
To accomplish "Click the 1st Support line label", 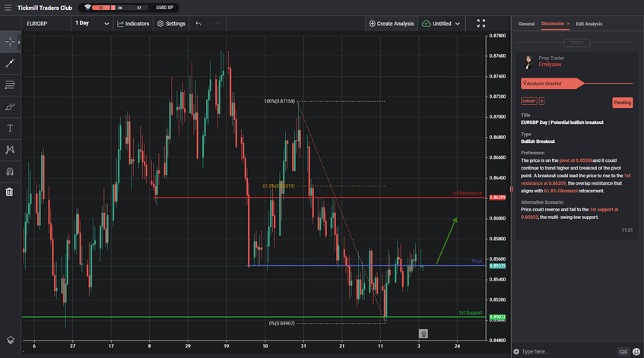I will (x=471, y=312).
